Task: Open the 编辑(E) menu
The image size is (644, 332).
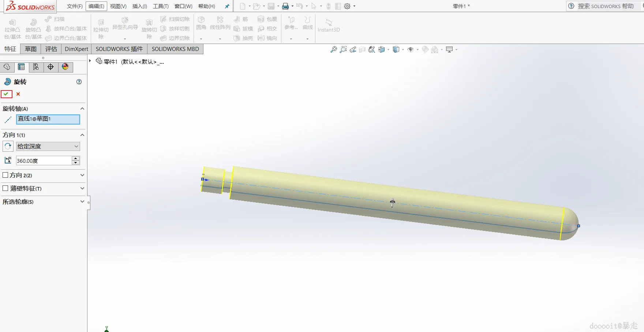Action: coord(96,6)
